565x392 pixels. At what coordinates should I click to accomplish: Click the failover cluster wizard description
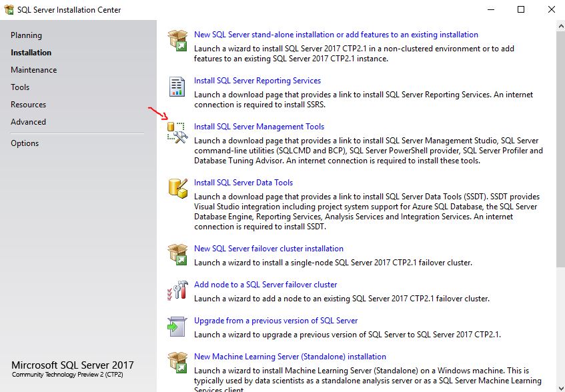pos(333,263)
